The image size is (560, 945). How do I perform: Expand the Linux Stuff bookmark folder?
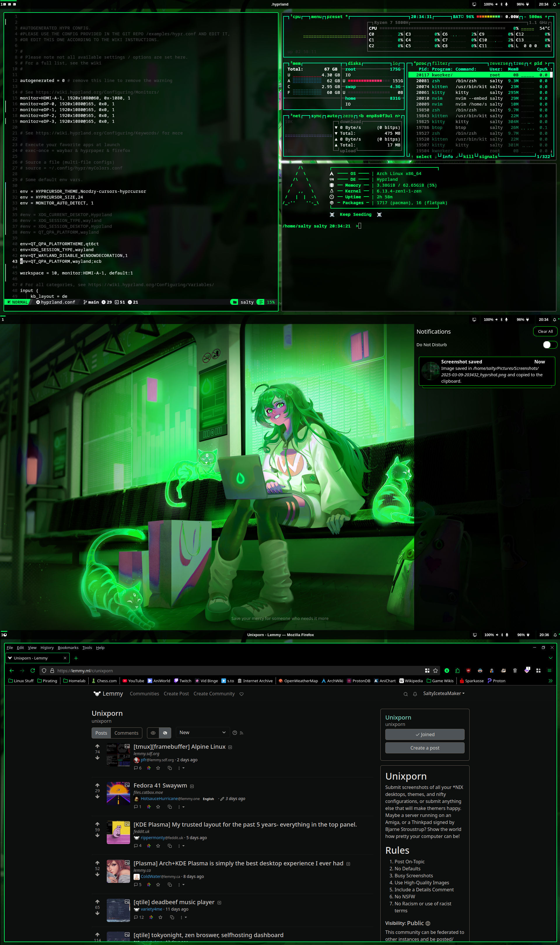point(21,680)
